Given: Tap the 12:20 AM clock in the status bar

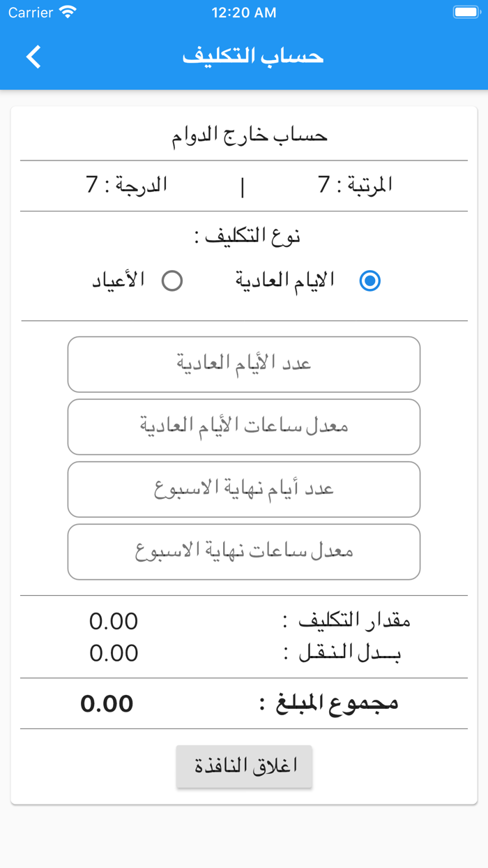Looking at the screenshot, I should (x=244, y=12).
